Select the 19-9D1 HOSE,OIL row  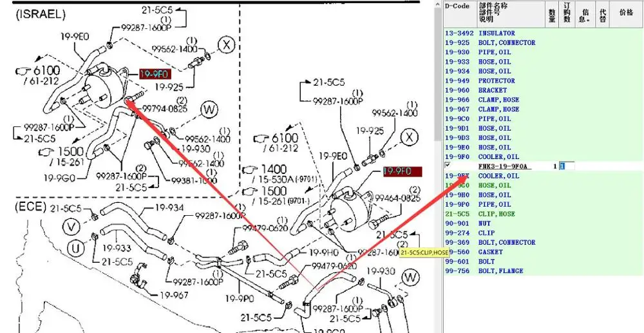(542, 128)
